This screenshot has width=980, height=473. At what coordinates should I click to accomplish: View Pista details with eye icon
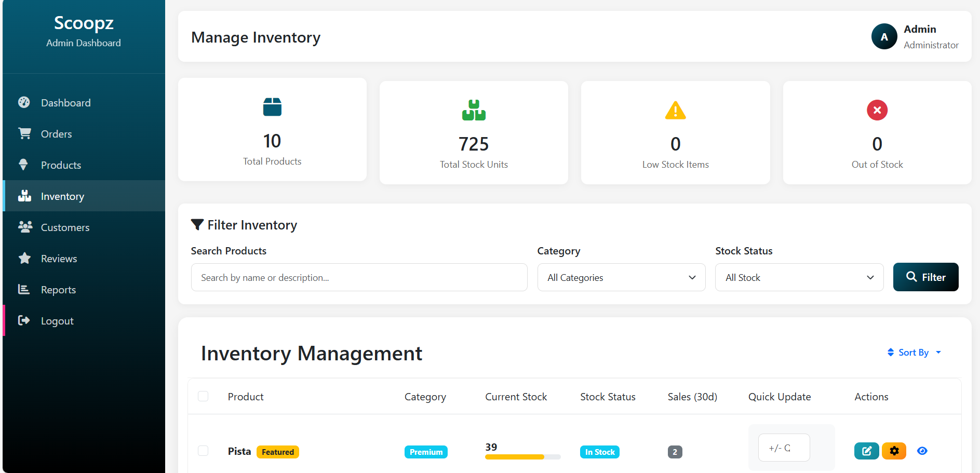[922, 451]
